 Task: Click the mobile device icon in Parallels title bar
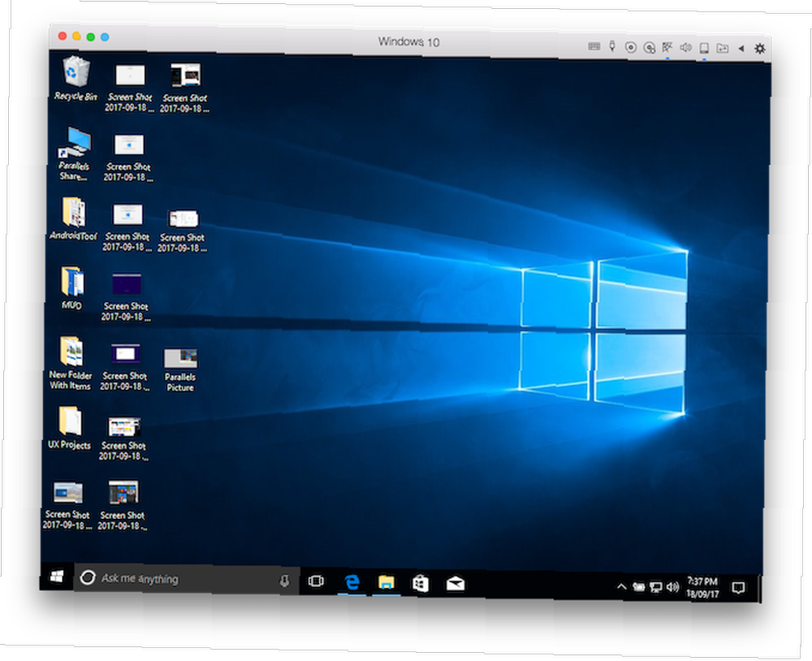pyautogui.click(x=704, y=48)
